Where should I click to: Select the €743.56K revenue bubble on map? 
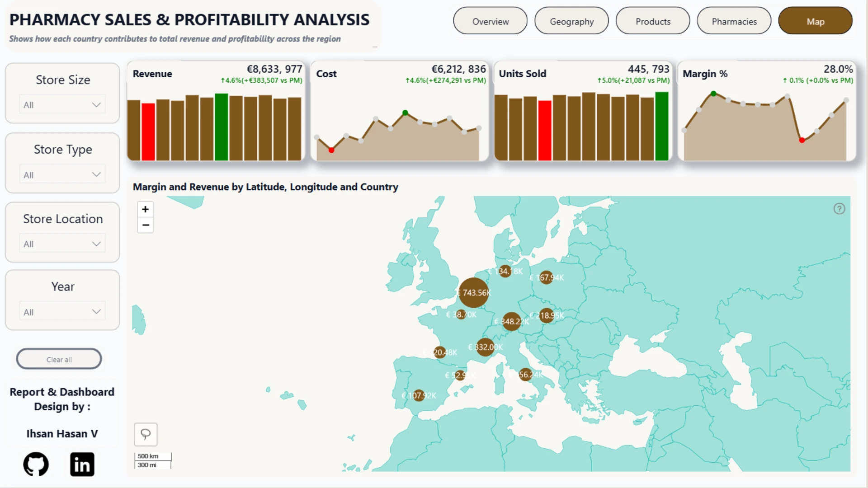point(474,293)
